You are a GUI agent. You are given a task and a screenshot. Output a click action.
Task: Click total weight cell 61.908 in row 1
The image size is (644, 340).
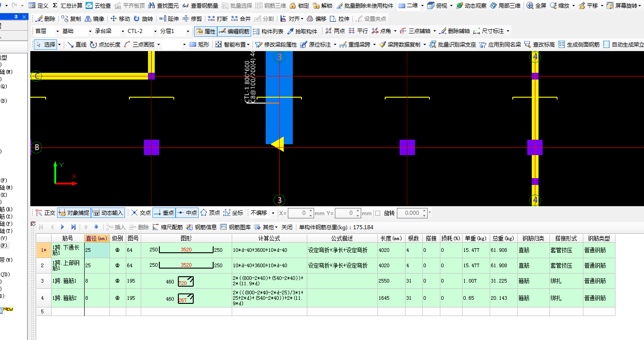(x=504, y=250)
